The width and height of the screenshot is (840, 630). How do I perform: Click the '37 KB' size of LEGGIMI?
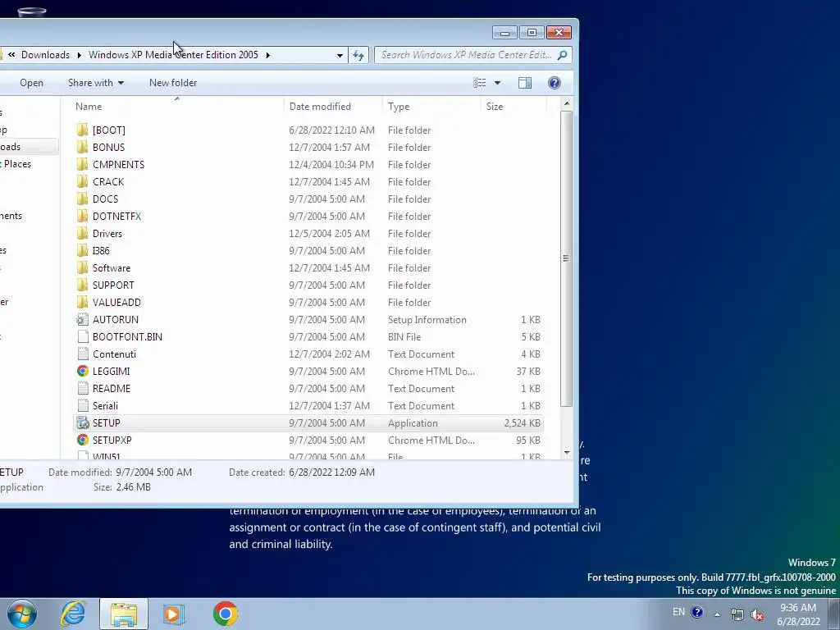[527, 372]
